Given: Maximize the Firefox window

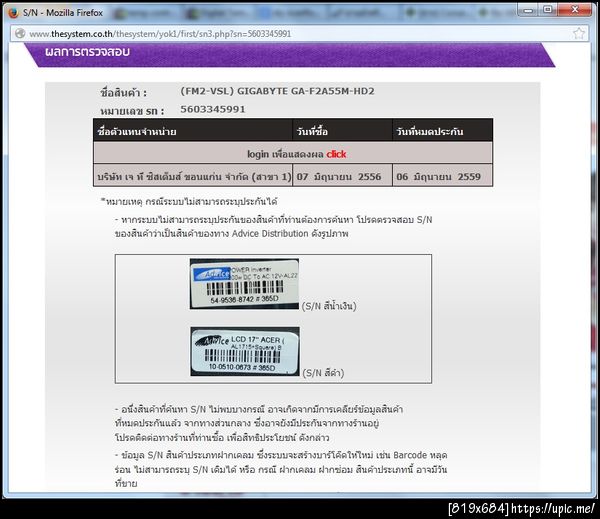Looking at the screenshot, I should (x=548, y=10).
